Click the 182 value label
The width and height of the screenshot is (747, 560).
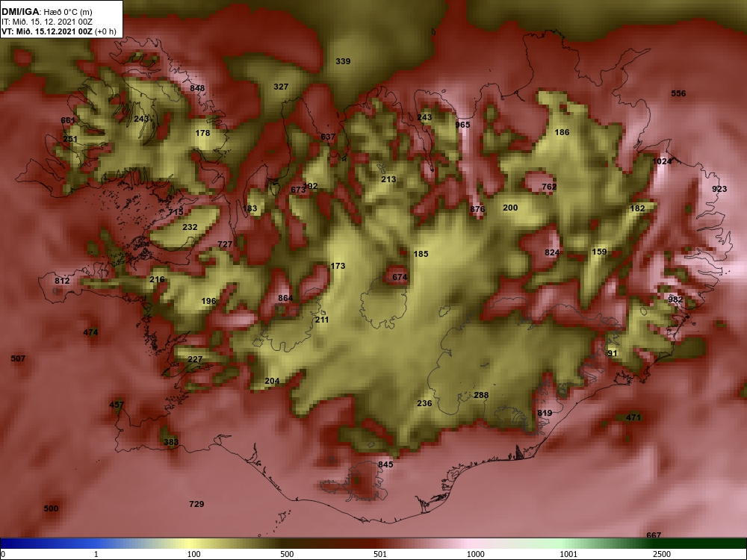click(637, 208)
